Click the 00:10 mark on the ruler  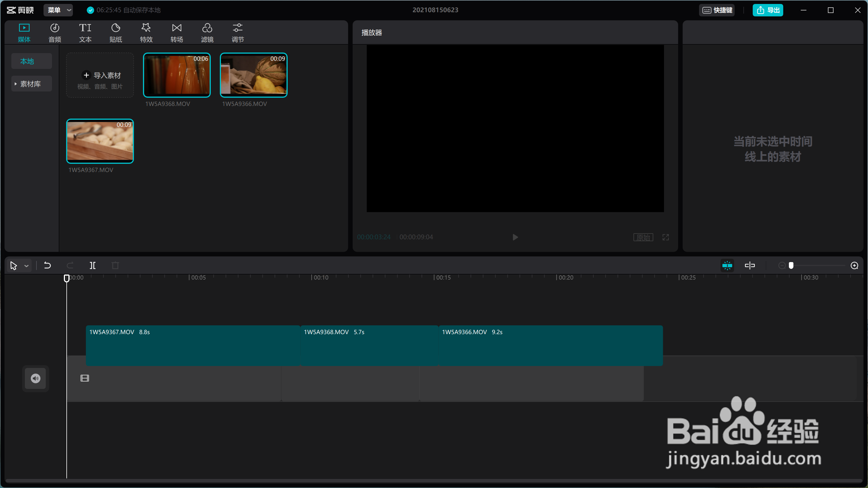pyautogui.click(x=320, y=278)
